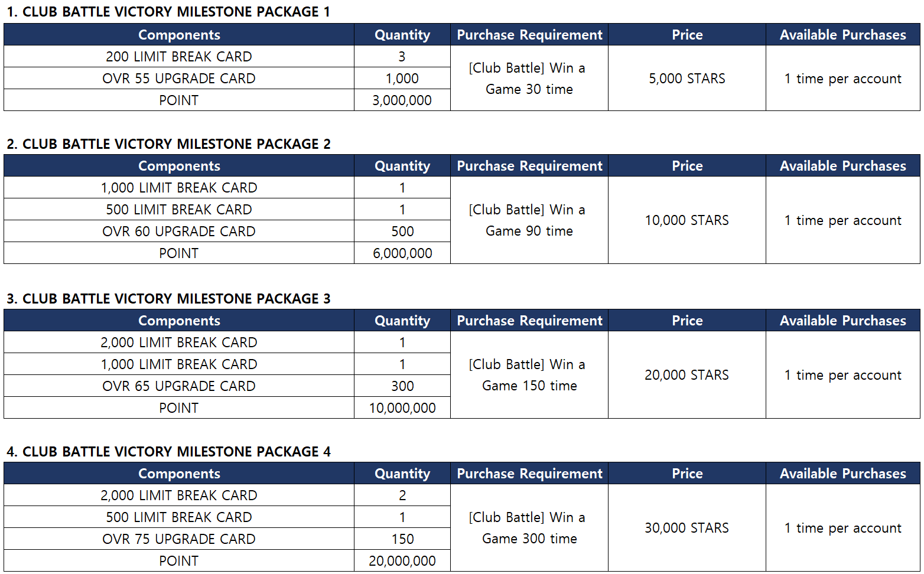Click the Package 1 title heading

(168, 12)
